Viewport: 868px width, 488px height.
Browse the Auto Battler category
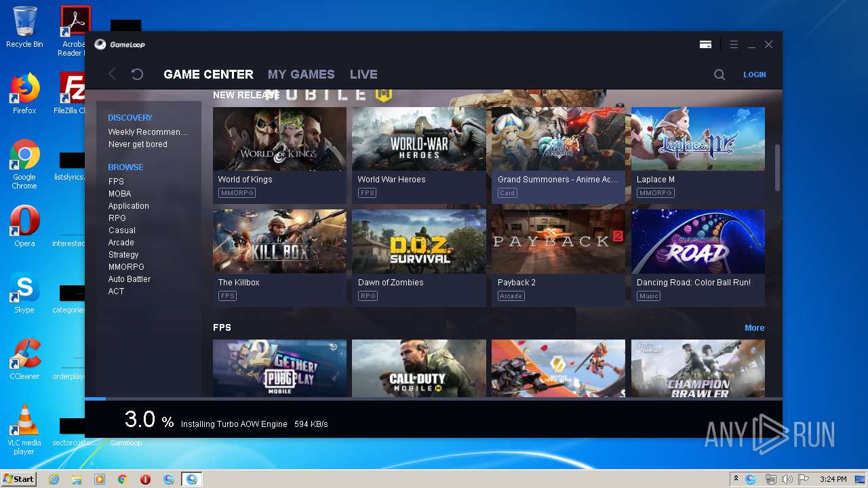(130, 279)
